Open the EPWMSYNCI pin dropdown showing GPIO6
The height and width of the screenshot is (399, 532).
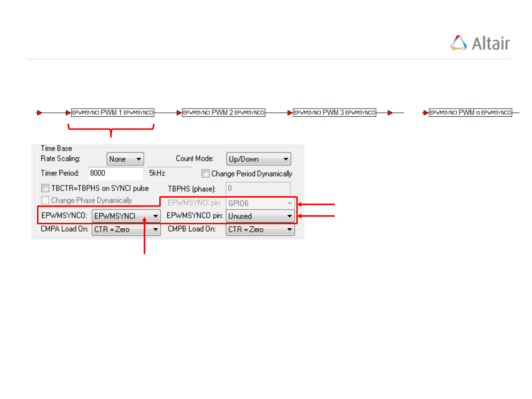tap(260, 203)
